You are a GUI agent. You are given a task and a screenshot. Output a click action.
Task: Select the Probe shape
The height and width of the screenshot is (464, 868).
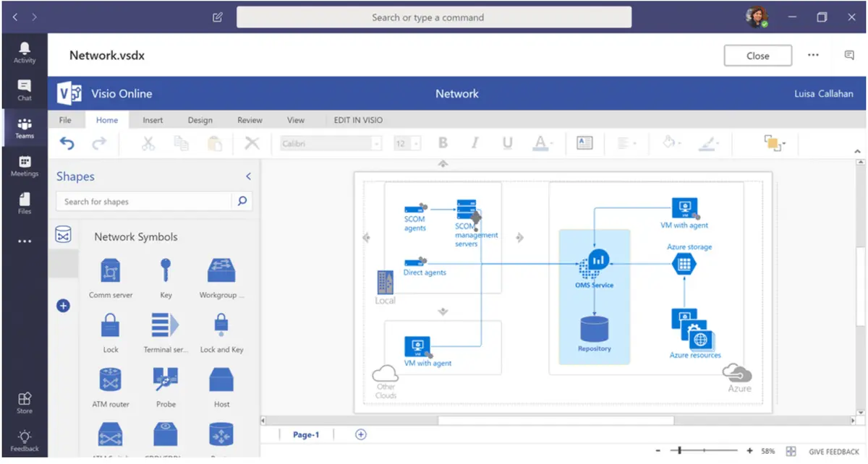point(166,387)
